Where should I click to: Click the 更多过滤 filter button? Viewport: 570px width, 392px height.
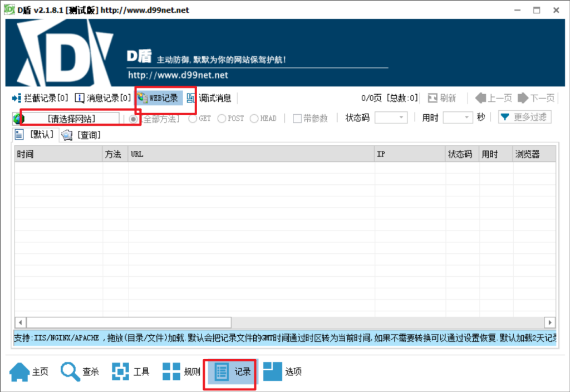524,117
